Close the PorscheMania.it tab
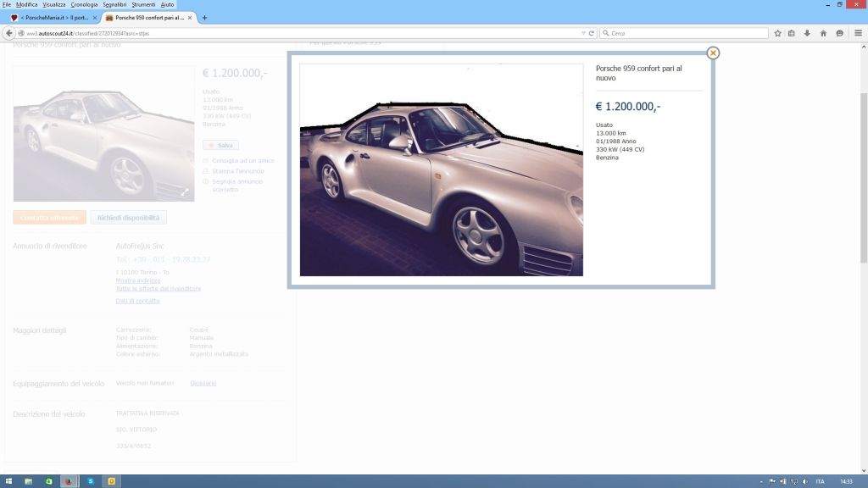This screenshot has width=868, height=488. coord(95,18)
